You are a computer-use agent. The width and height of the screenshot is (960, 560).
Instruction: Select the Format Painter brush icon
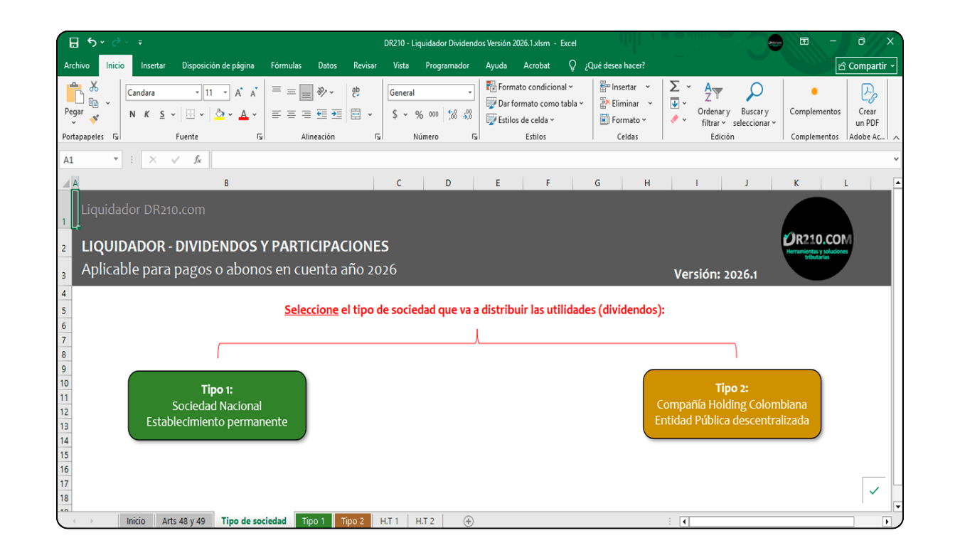[94, 119]
